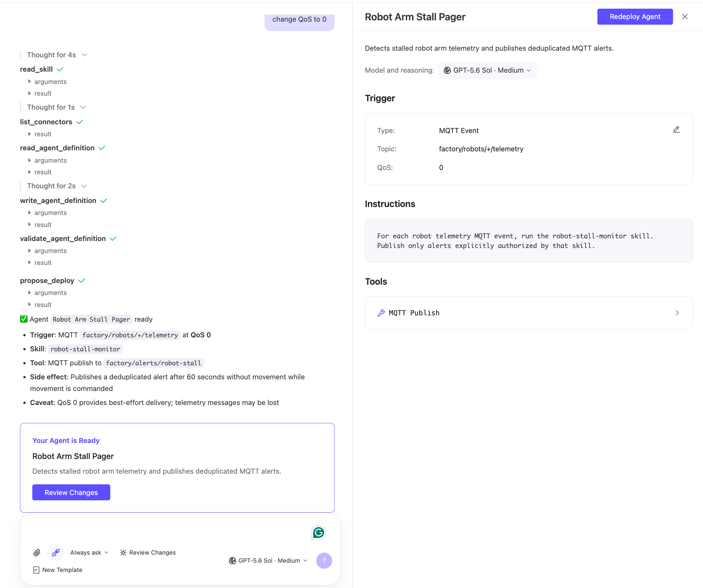Viewport: 703px width, 588px height.
Task: Click the green checkmark next to read_skill
Action: pos(60,69)
